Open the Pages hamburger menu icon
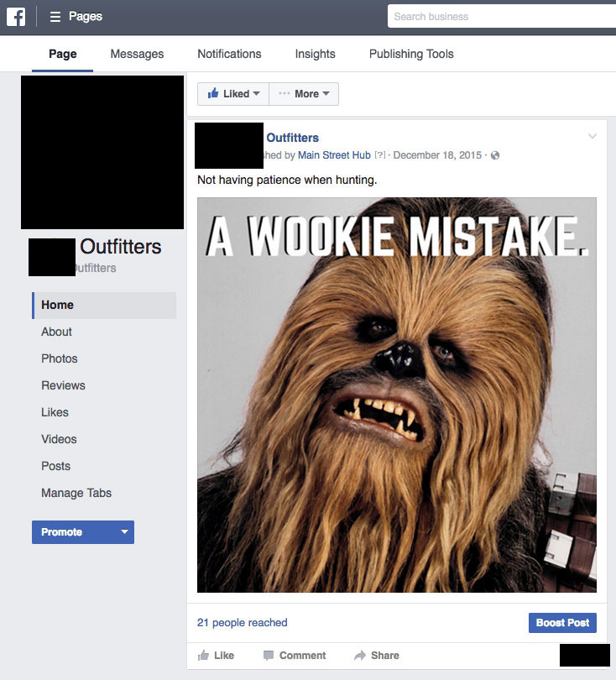616x680 pixels. coord(55,17)
